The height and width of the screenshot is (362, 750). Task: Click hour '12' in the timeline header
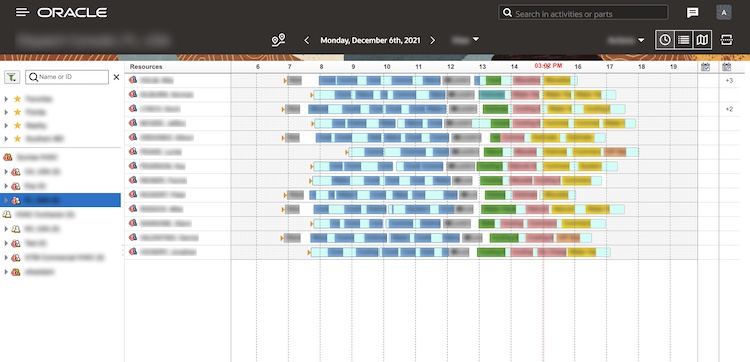coord(451,67)
